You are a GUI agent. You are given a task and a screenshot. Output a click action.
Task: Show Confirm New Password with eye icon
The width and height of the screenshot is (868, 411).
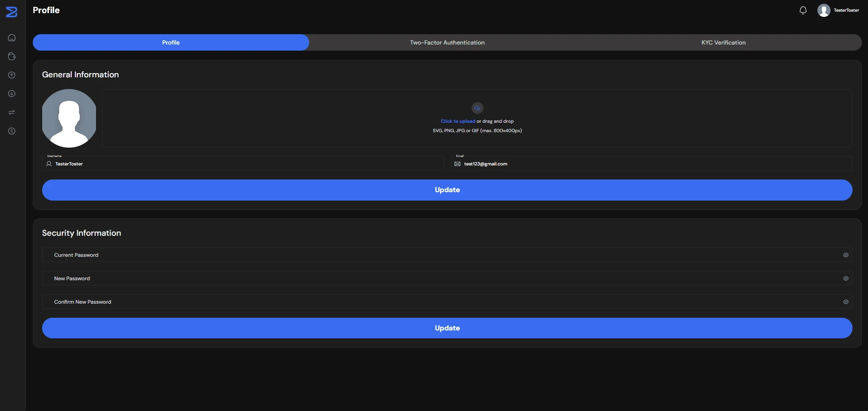[846, 302]
